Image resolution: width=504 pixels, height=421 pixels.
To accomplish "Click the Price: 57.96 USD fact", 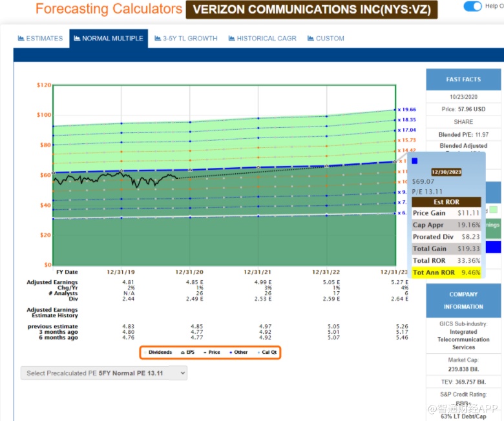I will (x=463, y=109).
